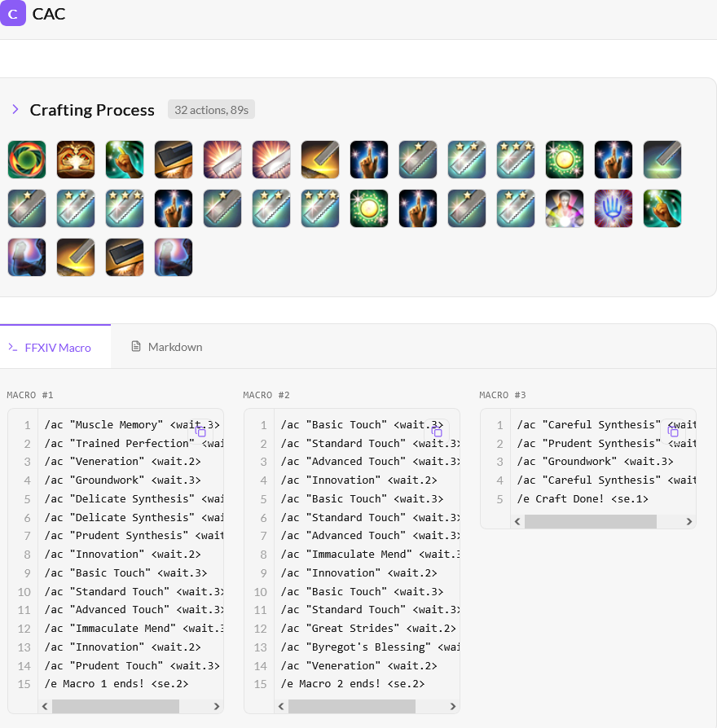The width and height of the screenshot is (717, 728).
Task: Click the Veneration icon at step three
Action: tap(125, 160)
